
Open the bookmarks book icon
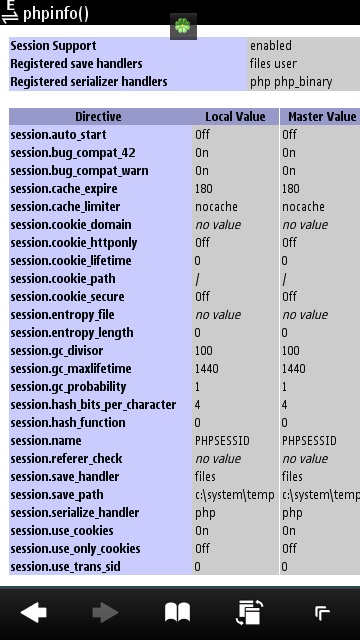(178, 612)
